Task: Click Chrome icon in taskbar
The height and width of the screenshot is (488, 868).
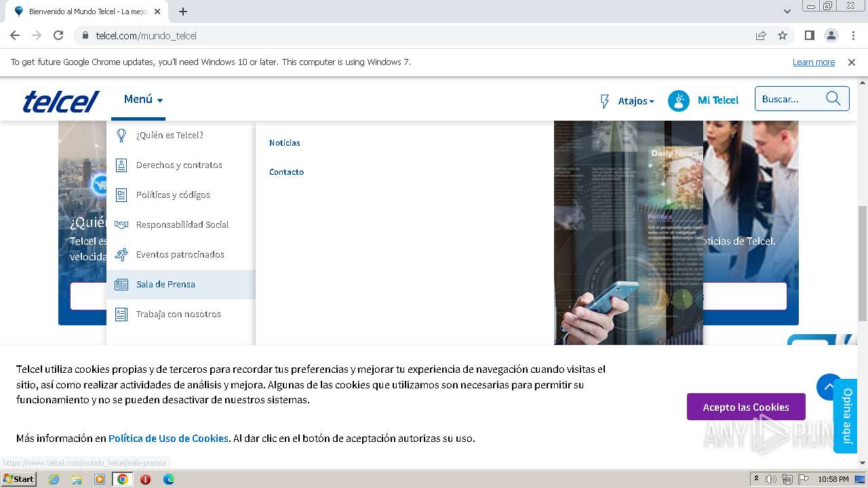Action: [122, 479]
